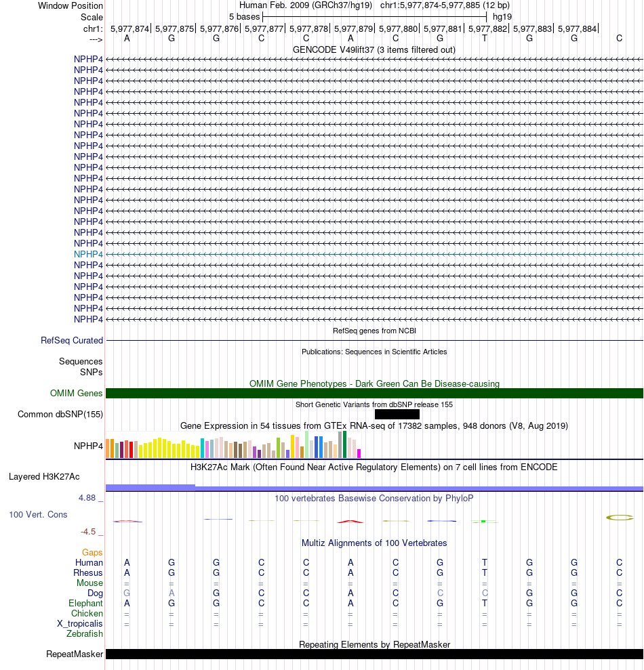Click the X_tropicalis alignment row label
This screenshot has height=670, width=644.
pos(80,624)
